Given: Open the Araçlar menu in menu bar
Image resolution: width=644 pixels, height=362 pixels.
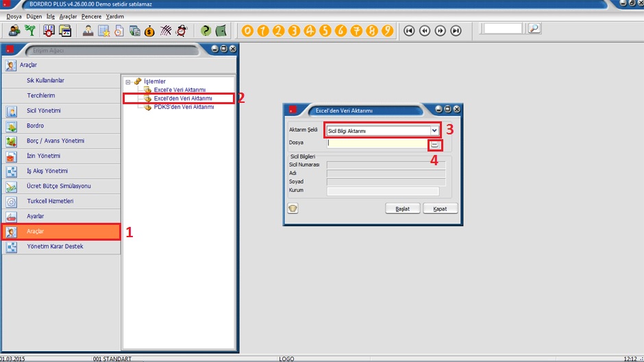Looking at the screenshot, I should tap(68, 16).
